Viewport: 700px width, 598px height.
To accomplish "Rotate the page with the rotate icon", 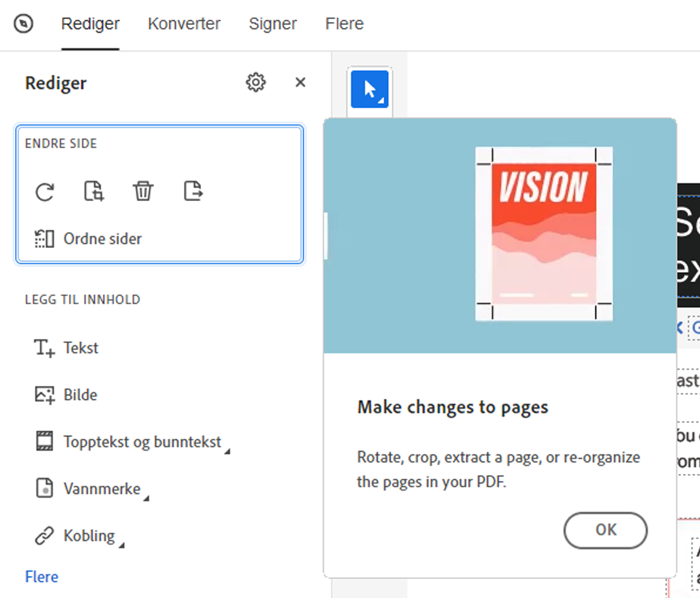I will pyautogui.click(x=45, y=191).
